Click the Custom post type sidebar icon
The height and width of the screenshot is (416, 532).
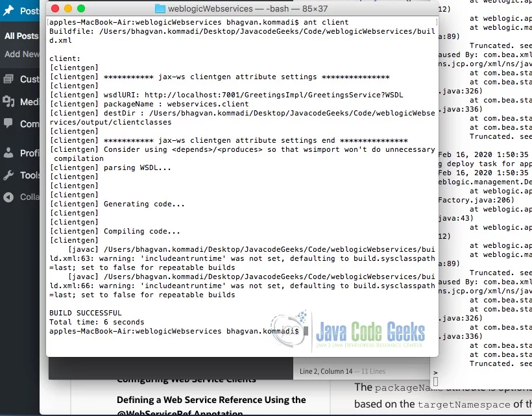click(8, 79)
